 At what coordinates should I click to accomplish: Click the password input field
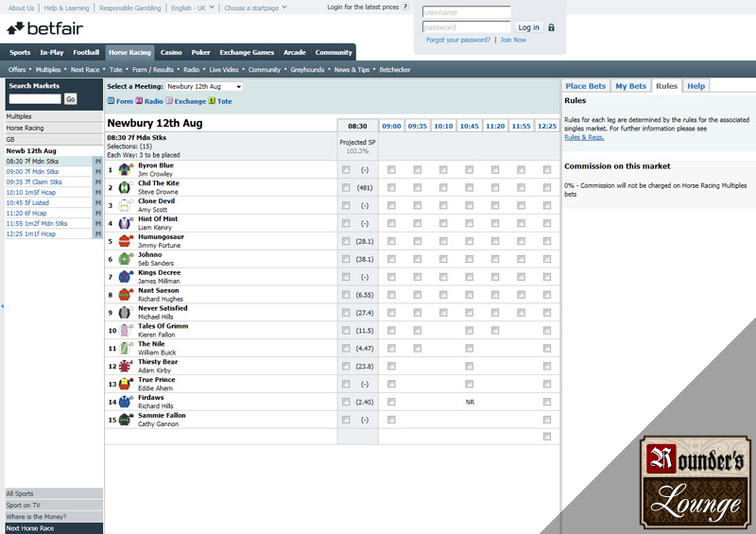pyautogui.click(x=466, y=27)
